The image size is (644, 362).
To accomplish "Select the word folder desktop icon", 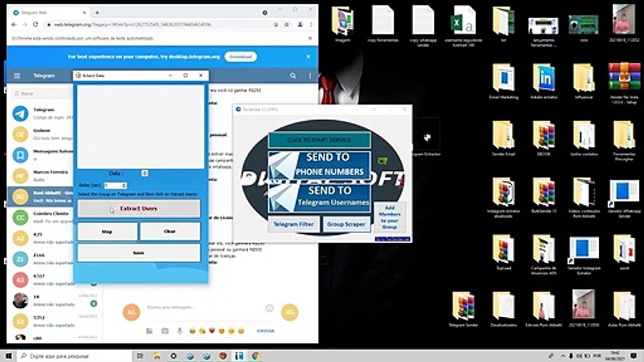I will pos(624,252).
